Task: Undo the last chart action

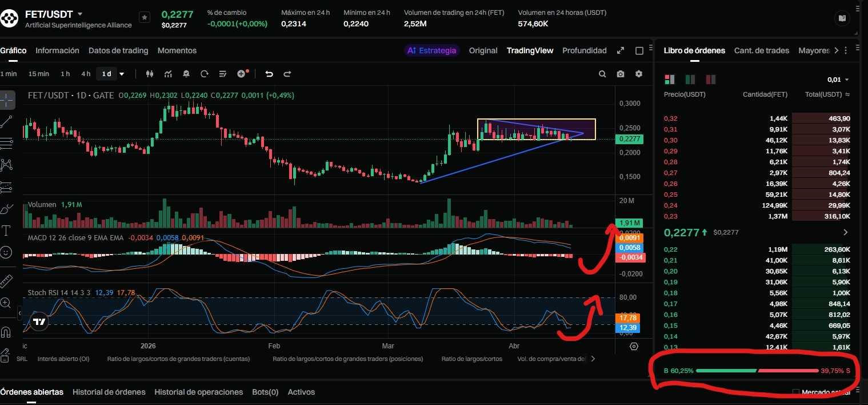Action: click(x=269, y=74)
